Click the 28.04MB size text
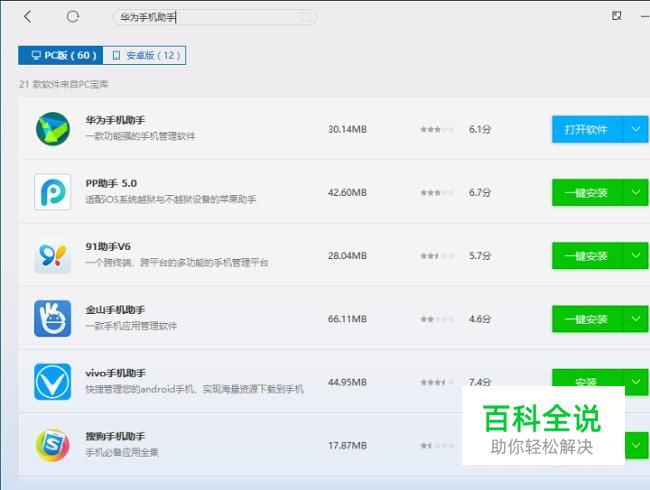 (x=347, y=256)
